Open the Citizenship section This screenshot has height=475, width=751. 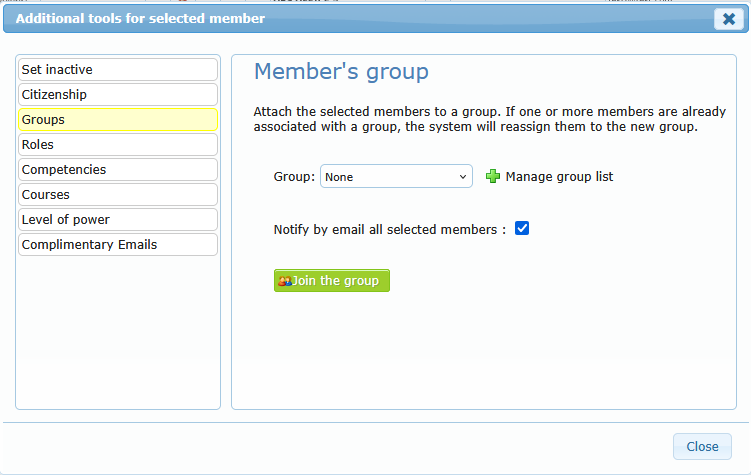pos(118,95)
